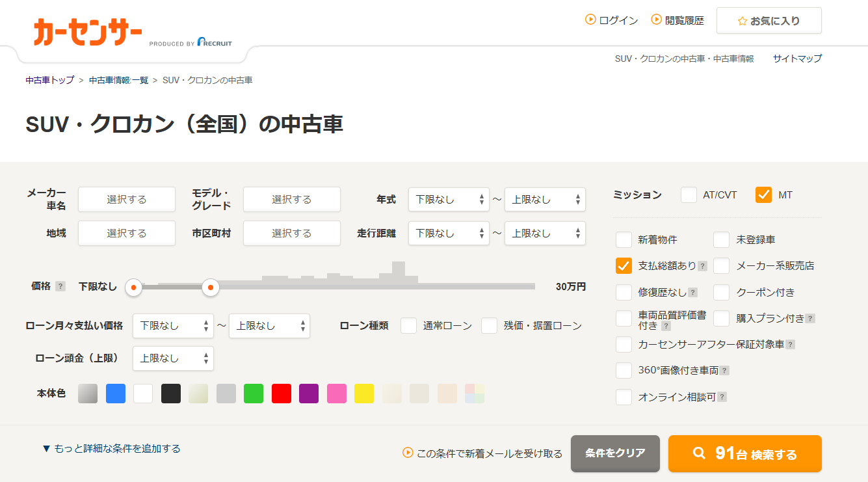Select green body color swatch
The height and width of the screenshot is (482, 868).
[x=254, y=394]
